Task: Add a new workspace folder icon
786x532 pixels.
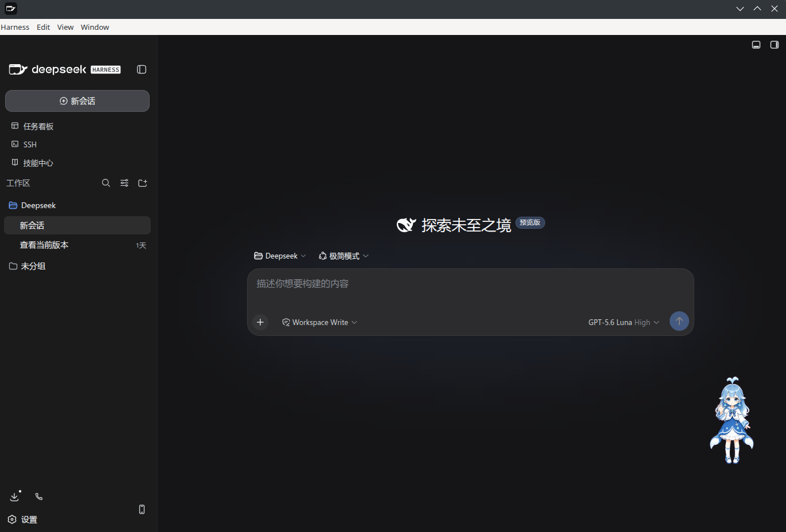Action: (143, 183)
